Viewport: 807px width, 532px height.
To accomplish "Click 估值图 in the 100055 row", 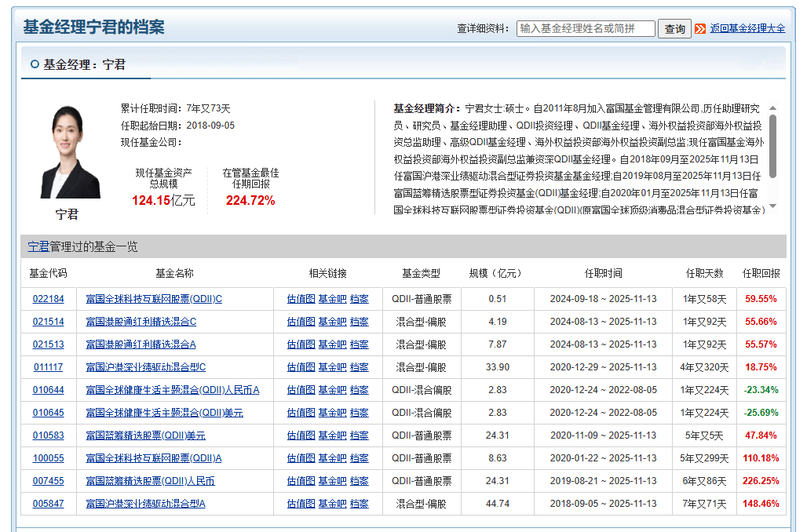I will coord(301,458).
